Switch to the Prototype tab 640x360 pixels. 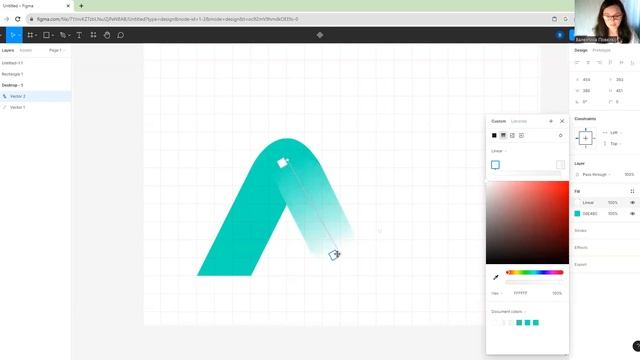click(x=602, y=50)
